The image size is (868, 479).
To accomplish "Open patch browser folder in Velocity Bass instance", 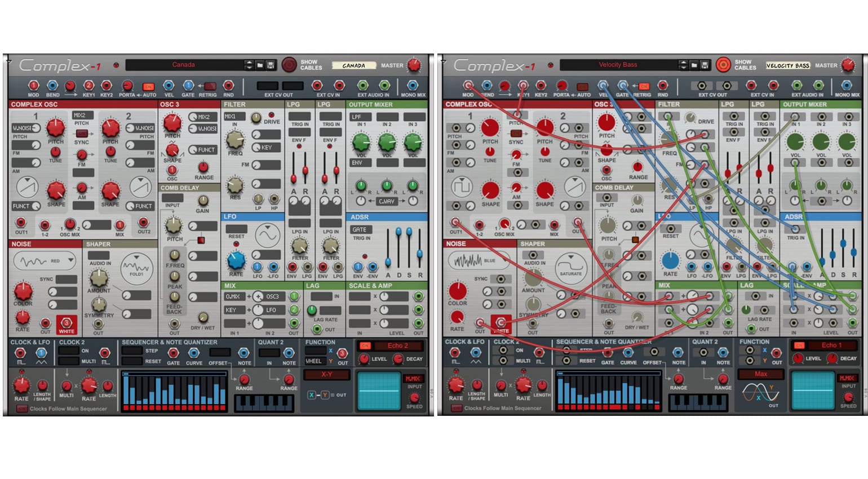I will 694,65.
